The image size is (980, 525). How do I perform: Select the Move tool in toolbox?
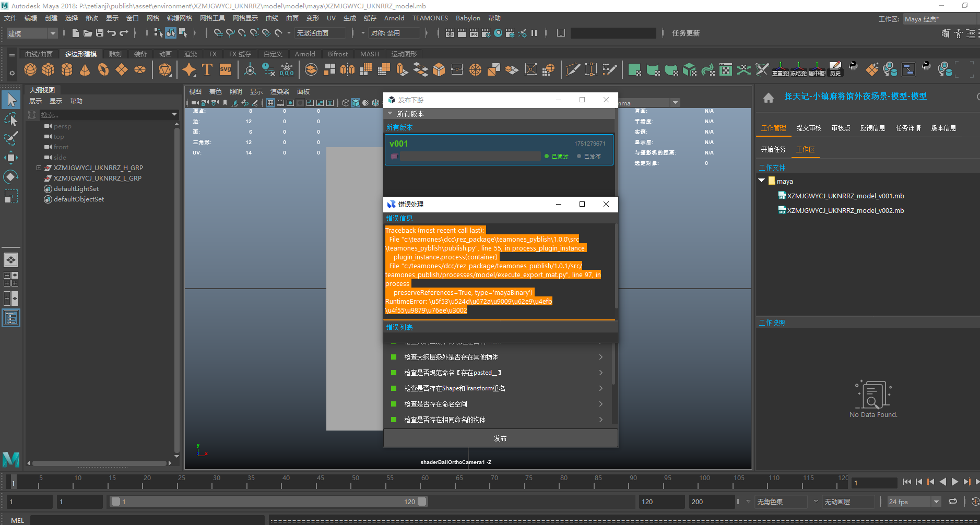[11, 157]
